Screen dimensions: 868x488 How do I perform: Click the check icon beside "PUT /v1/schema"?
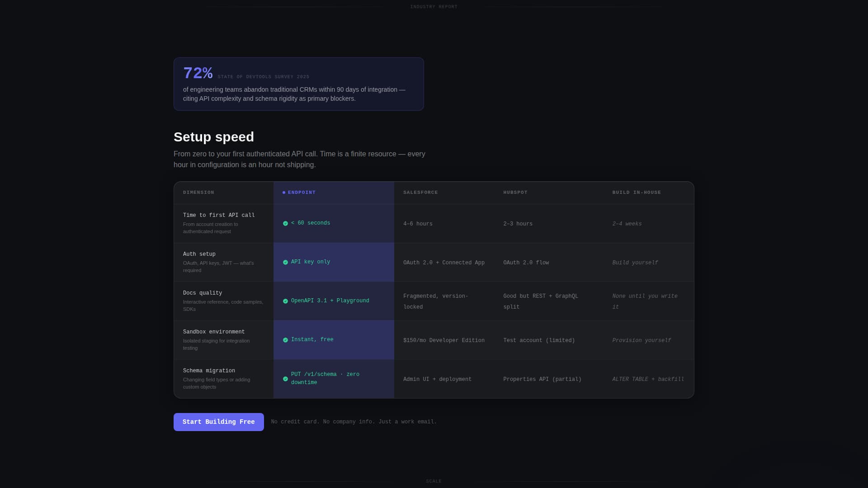(285, 379)
